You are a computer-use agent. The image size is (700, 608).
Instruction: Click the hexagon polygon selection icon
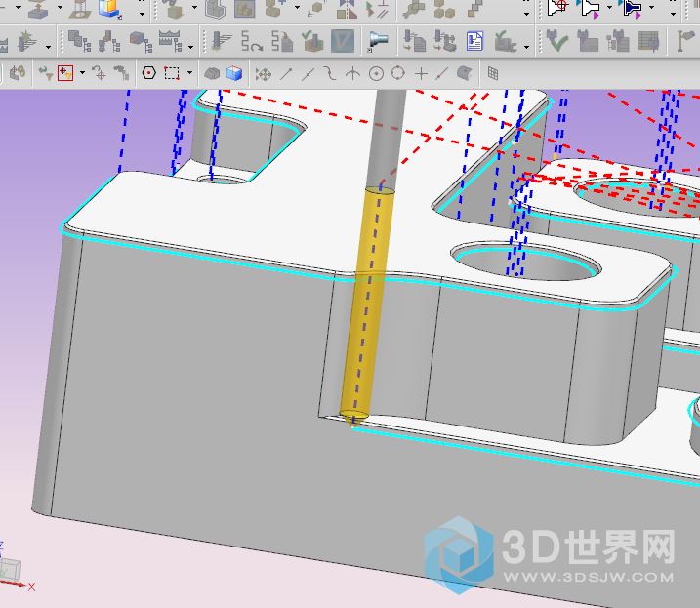[148, 73]
